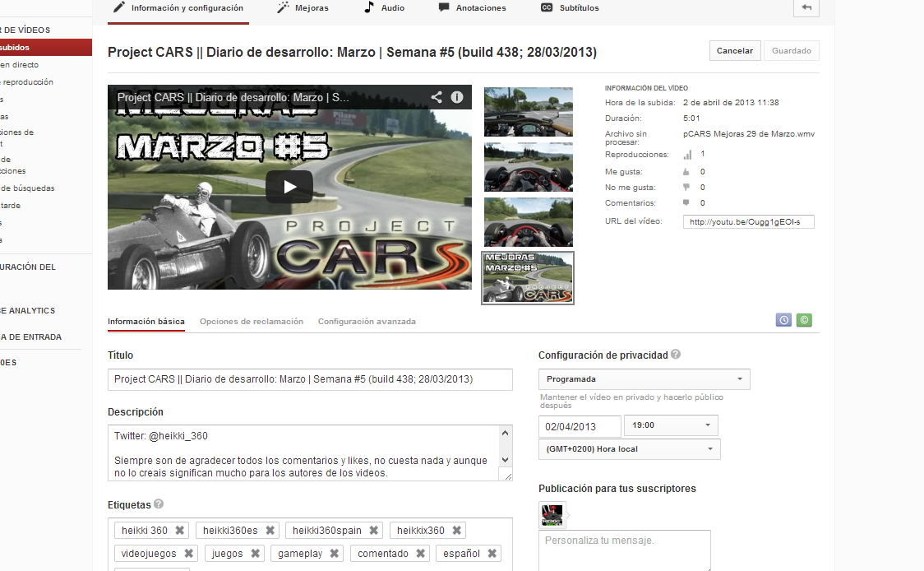Open the ANALYTICS sidebar section
Image resolution: width=924 pixels, height=571 pixels.
click(28, 310)
